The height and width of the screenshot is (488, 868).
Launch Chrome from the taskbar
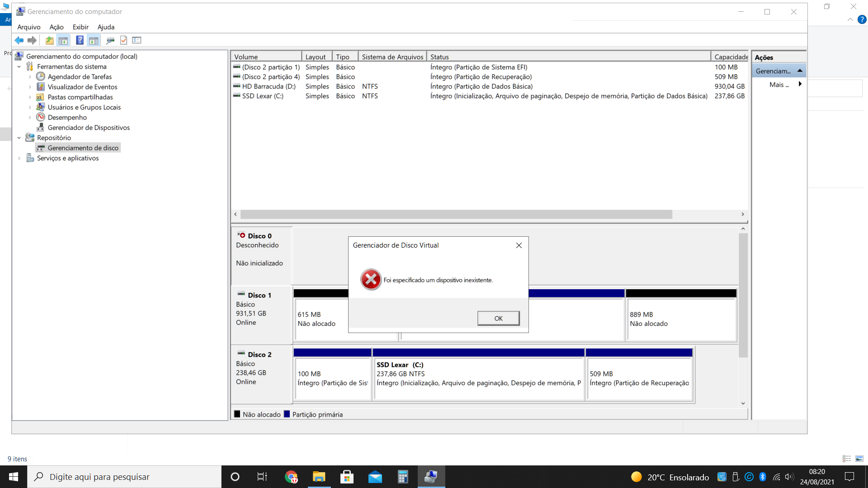pyautogui.click(x=291, y=477)
